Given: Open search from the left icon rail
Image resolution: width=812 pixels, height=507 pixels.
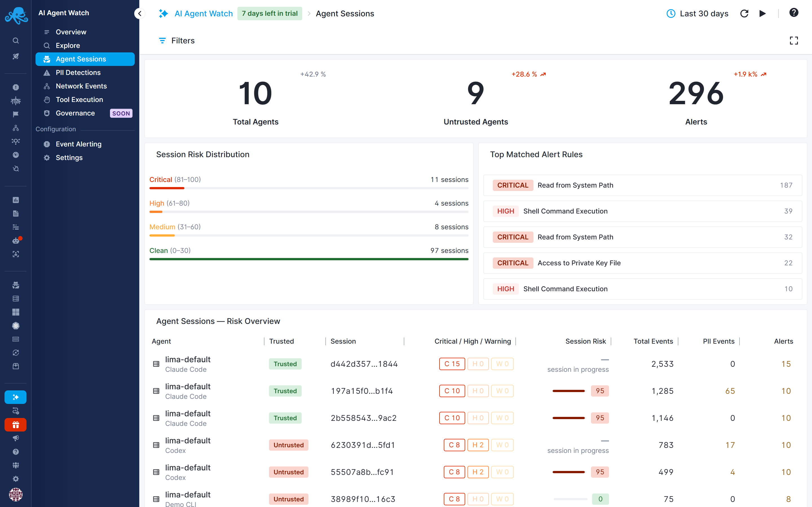Looking at the screenshot, I should (x=16, y=41).
